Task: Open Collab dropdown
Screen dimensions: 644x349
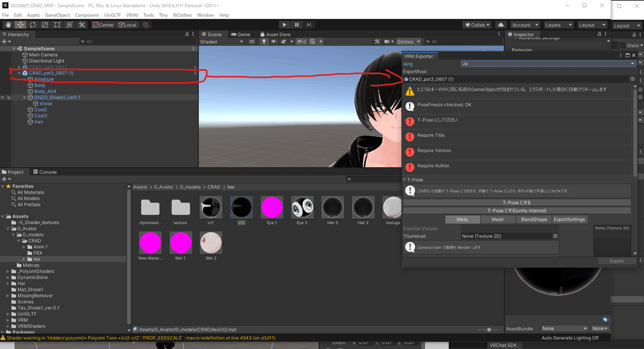Action: pos(477,25)
